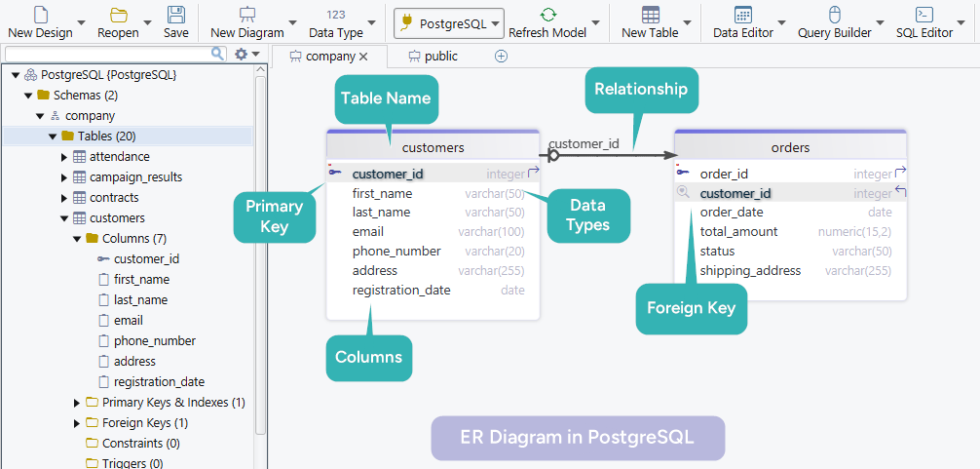980x469 pixels.
Task: Click the customer_id key icon in the tree
Action: pyautogui.click(x=103, y=259)
